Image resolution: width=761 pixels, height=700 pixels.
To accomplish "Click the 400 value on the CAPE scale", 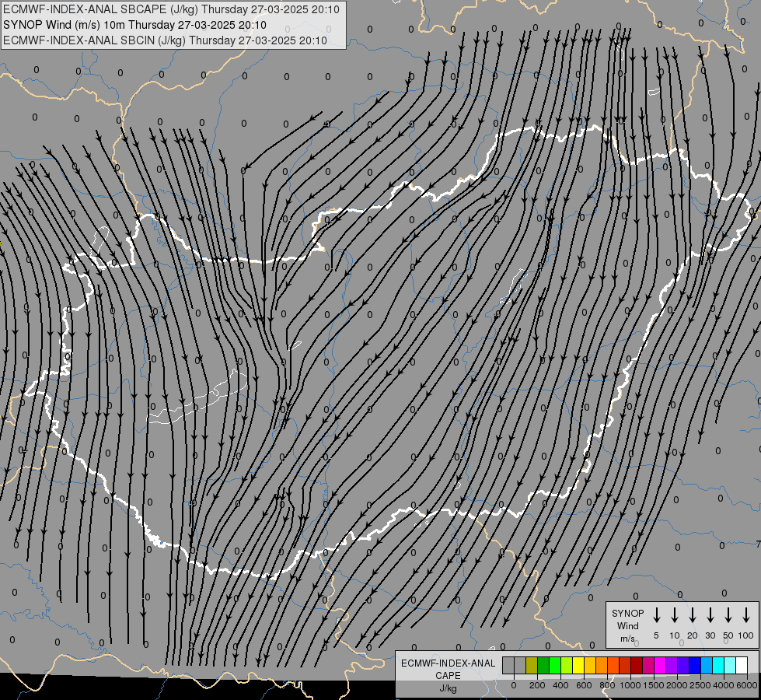I will (560, 685).
